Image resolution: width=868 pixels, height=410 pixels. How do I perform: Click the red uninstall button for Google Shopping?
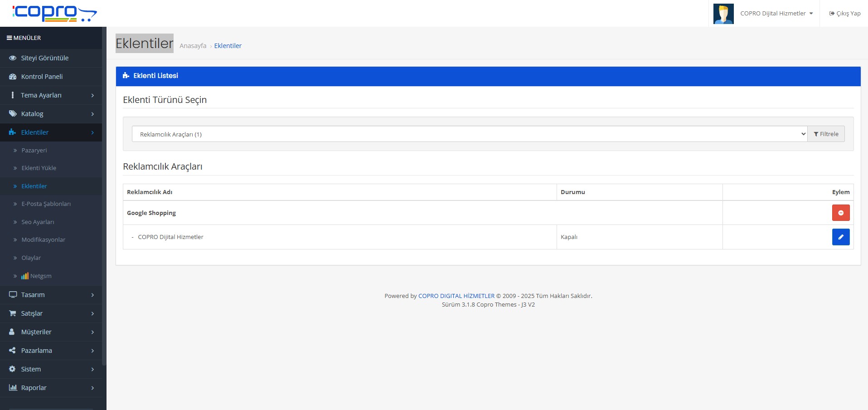[x=840, y=213]
